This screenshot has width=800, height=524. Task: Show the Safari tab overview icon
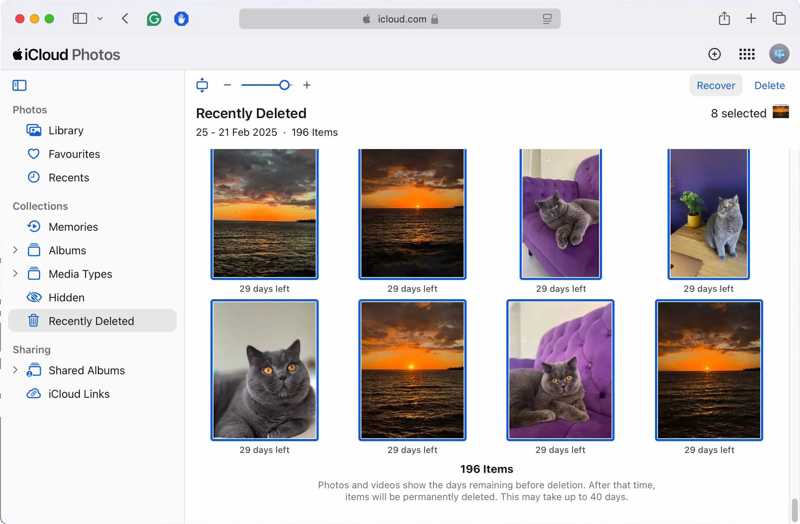[779, 19]
